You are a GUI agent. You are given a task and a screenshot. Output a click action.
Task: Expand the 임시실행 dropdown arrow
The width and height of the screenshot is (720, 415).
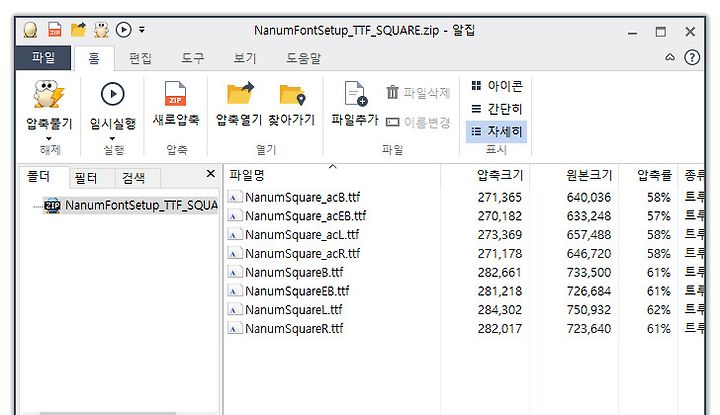112,138
